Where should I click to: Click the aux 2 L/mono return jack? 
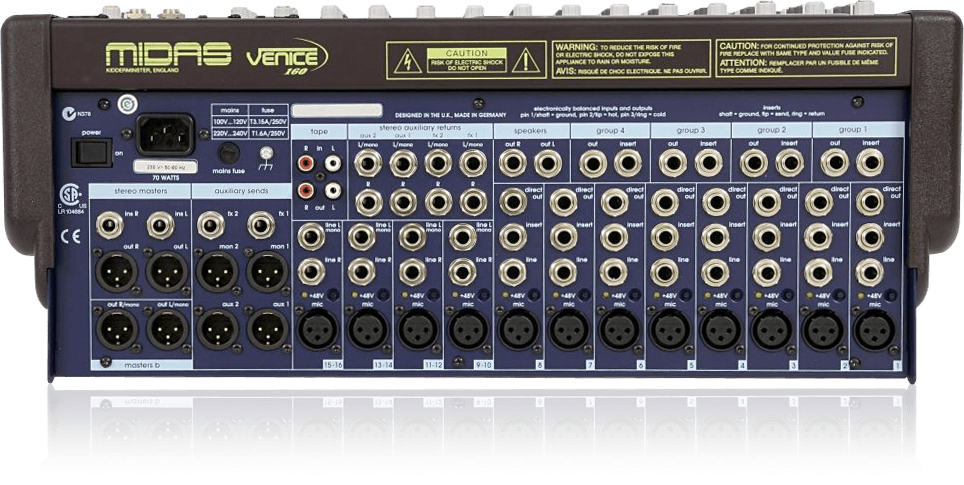369,163
